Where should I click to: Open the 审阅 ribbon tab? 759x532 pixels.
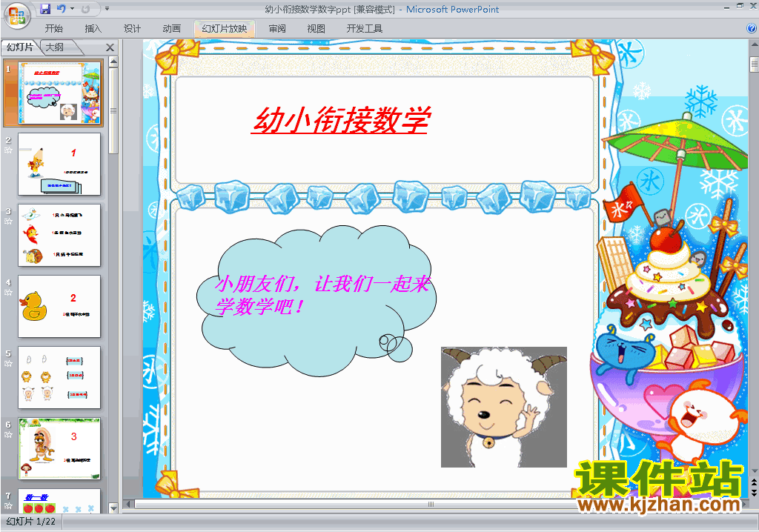277,29
